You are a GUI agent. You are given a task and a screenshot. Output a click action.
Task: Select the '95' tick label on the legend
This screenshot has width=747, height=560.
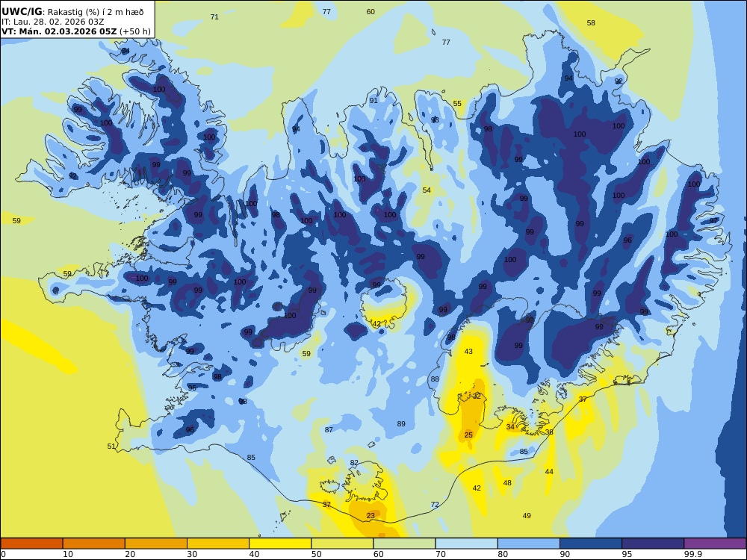pyautogui.click(x=627, y=554)
